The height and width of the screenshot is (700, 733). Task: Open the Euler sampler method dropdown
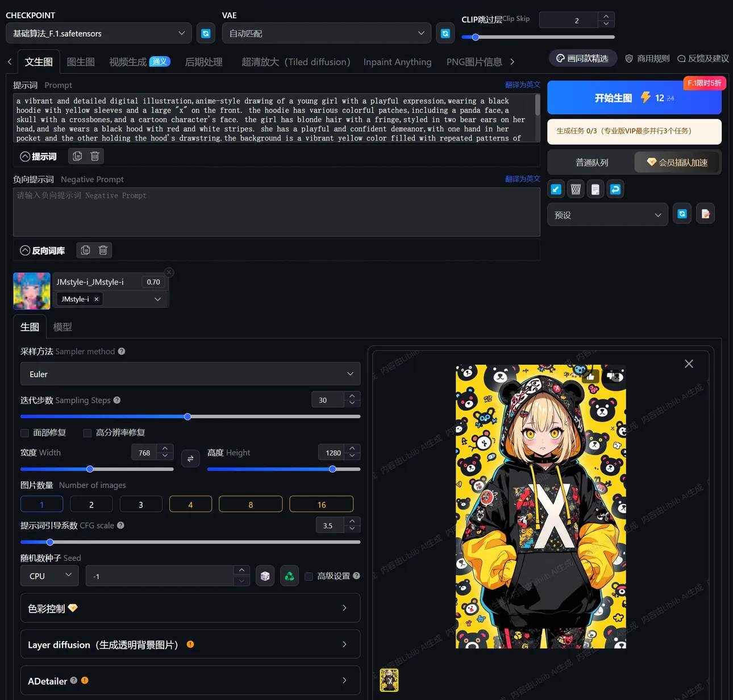click(190, 374)
